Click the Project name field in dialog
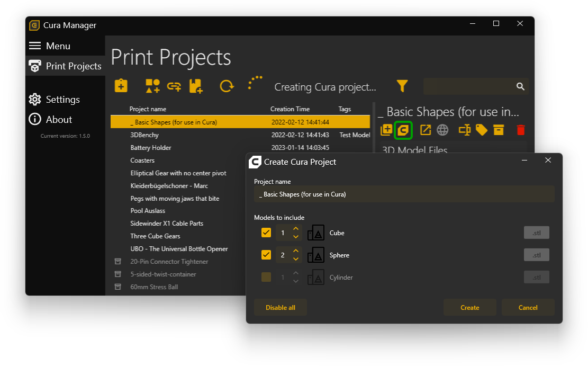This screenshot has width=588, height=366. 404,194
